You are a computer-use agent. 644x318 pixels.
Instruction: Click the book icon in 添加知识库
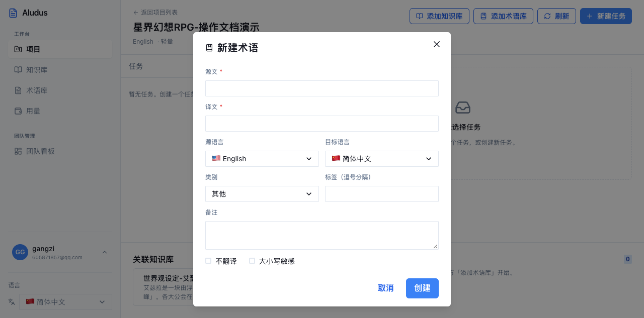(x=420, y=16)
